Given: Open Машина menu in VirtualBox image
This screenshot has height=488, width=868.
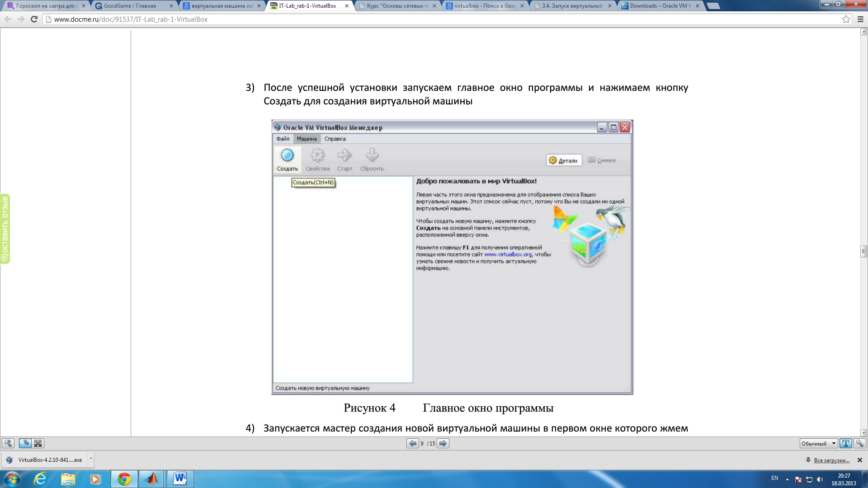Looking at the screenshot, I should (307, 139).
